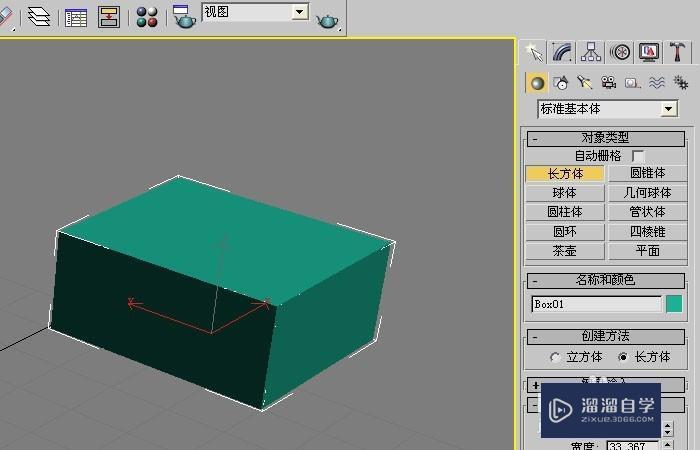Click the Quick Render teapot icon
This screenshot has height=450, width=700.
point(327,21)
